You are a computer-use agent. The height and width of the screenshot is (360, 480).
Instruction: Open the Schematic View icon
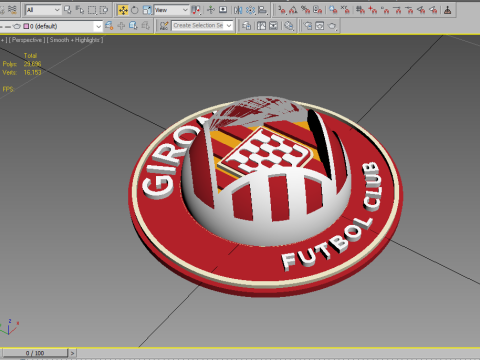tap(273, 26)
